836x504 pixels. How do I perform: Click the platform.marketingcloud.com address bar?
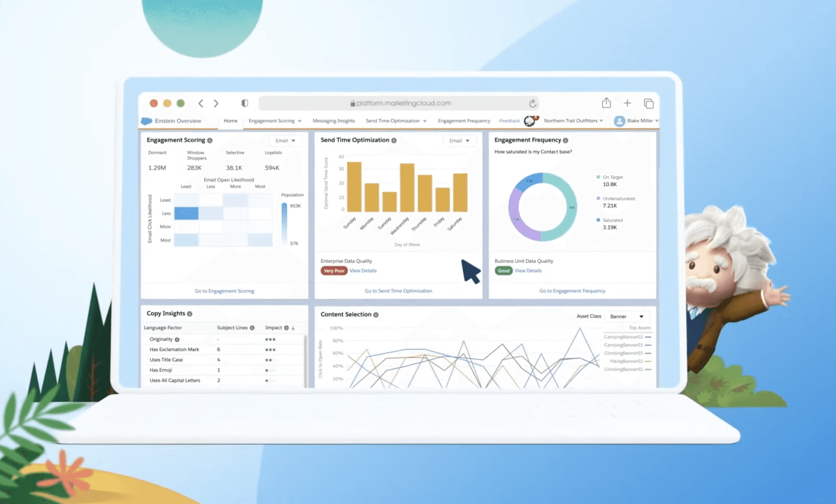click(x=399, y=103)
